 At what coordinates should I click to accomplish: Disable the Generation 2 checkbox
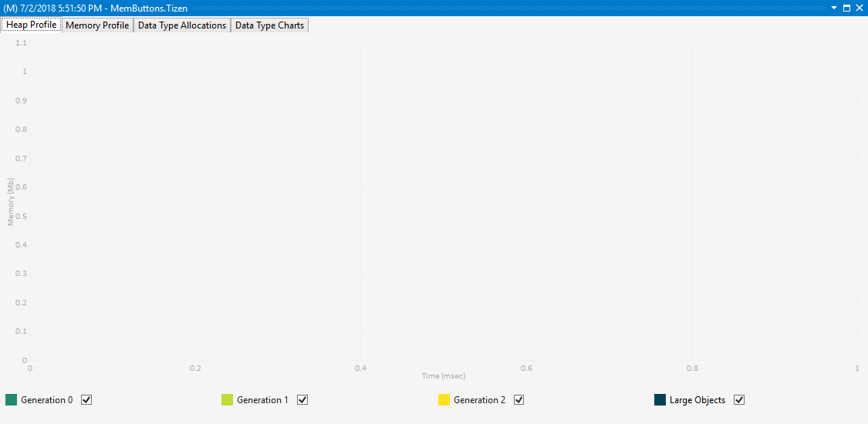click(x=519, y=400)
